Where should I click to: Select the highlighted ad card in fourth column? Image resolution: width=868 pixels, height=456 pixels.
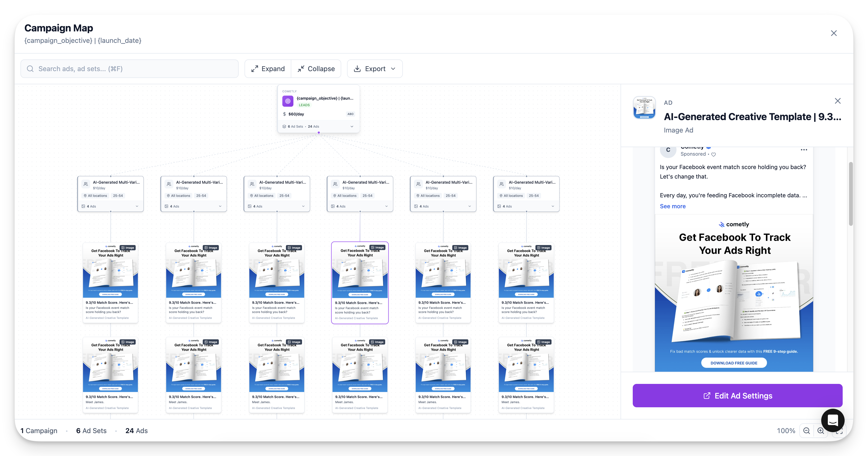[359, 282]
